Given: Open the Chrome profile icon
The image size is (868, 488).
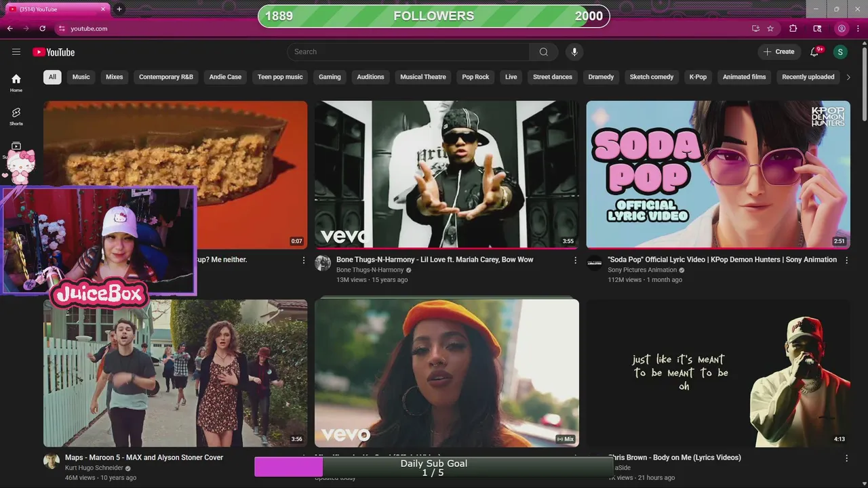Looking at the screenshot, I should click(x=842, y=28).
